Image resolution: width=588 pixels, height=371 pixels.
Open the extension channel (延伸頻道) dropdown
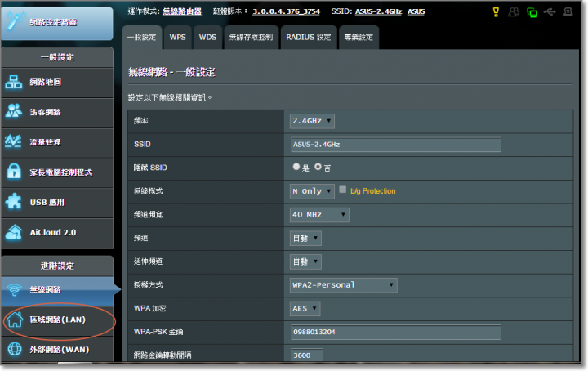305,261
